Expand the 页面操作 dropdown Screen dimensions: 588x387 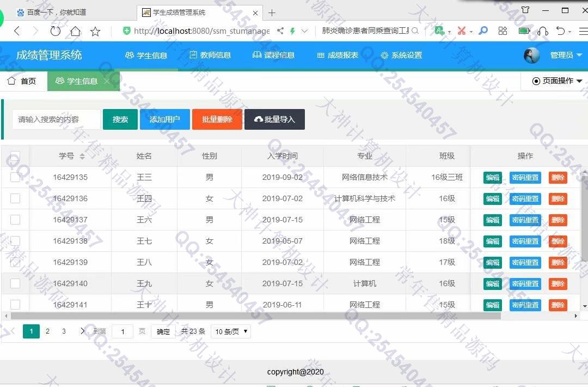[x=557, y=81]
